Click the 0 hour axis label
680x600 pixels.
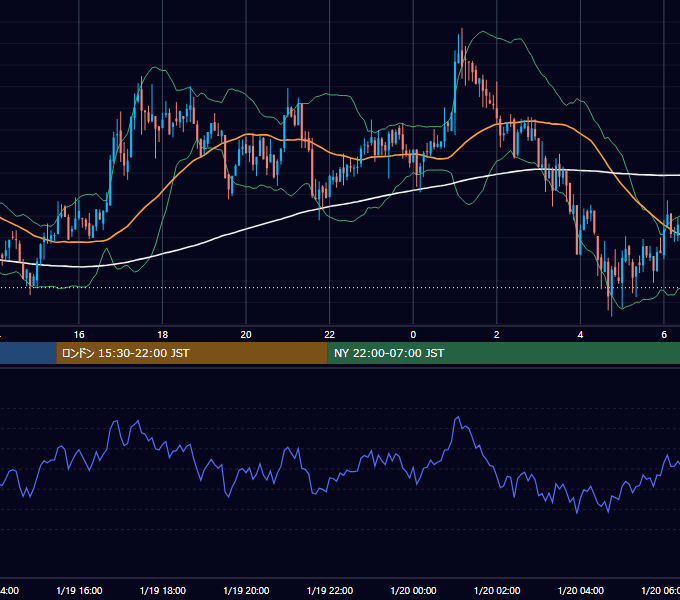pyautogui.click(x=413, y=335)
